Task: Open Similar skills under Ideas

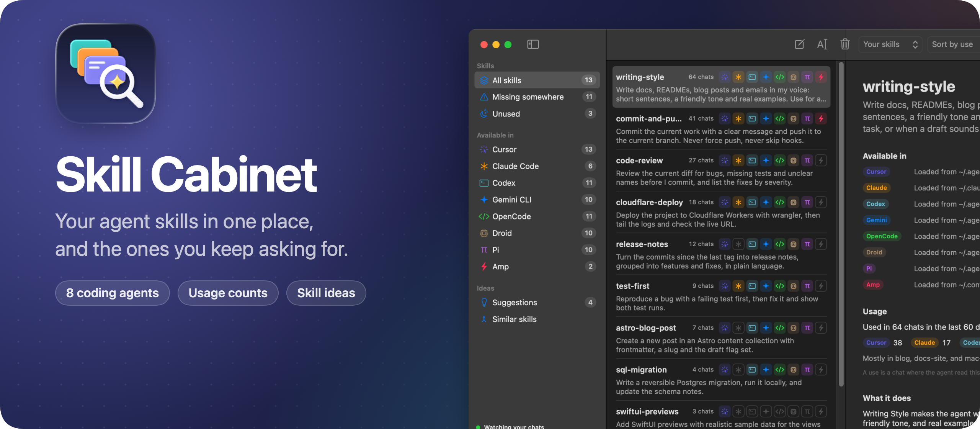Action: coord(537,319)
